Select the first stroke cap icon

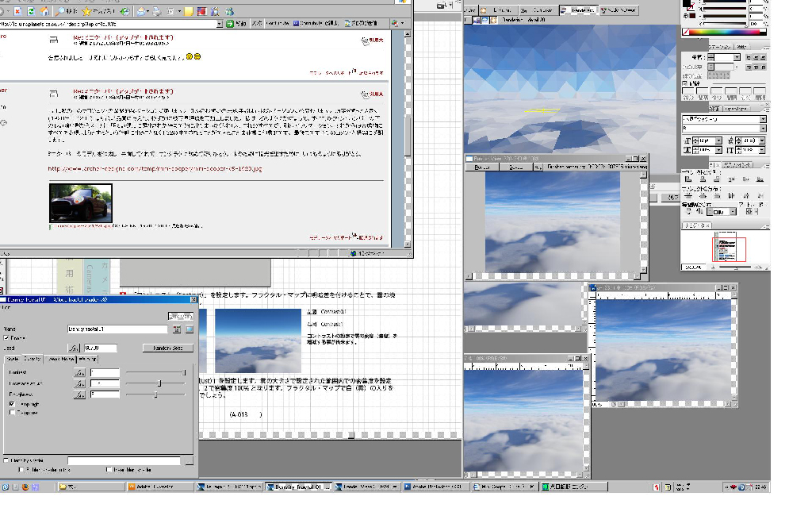749,57
